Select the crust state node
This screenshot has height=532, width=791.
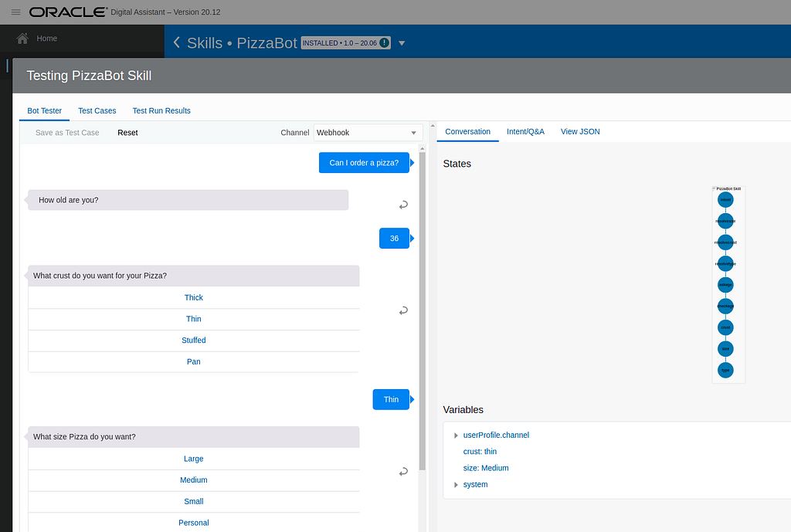point(725,328)
